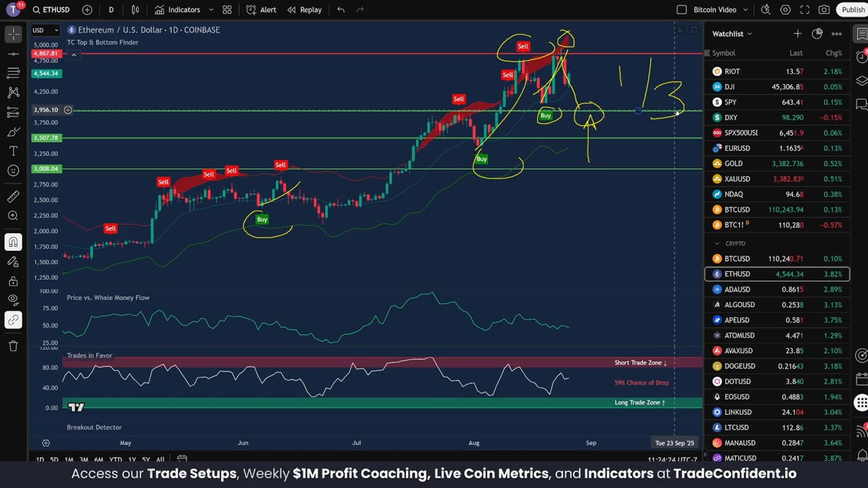Click the Publish button
This screenshot has height=488, width=868.
point(853,9)
